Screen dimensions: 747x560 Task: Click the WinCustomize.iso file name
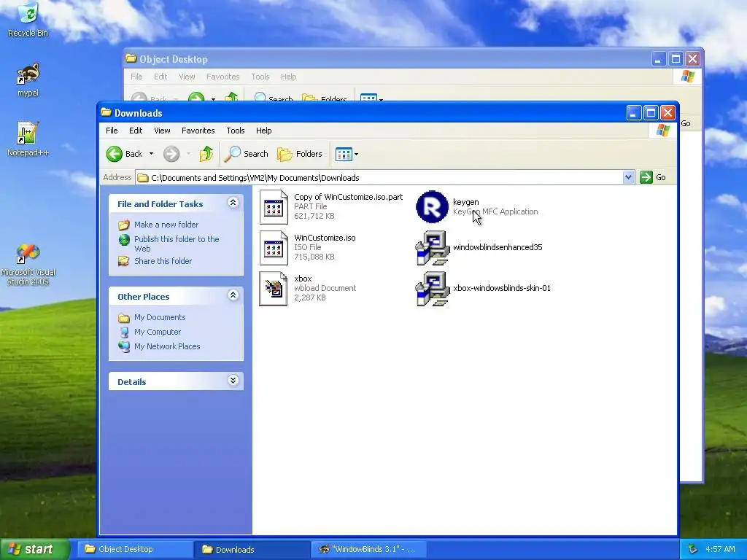[325, 238]
